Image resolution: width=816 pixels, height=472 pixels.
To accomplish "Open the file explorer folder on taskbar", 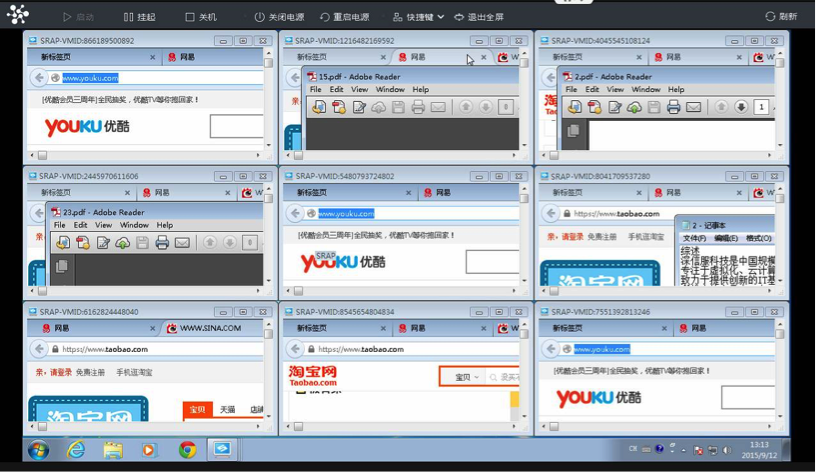I will click(x=112, y=450).
